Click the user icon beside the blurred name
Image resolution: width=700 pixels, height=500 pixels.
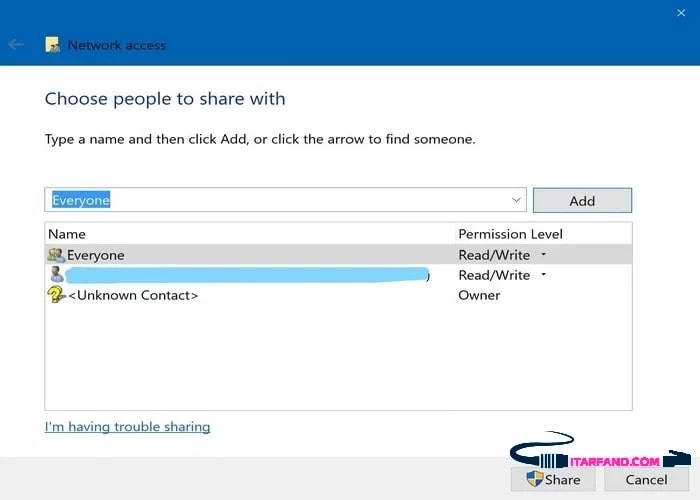56,274
